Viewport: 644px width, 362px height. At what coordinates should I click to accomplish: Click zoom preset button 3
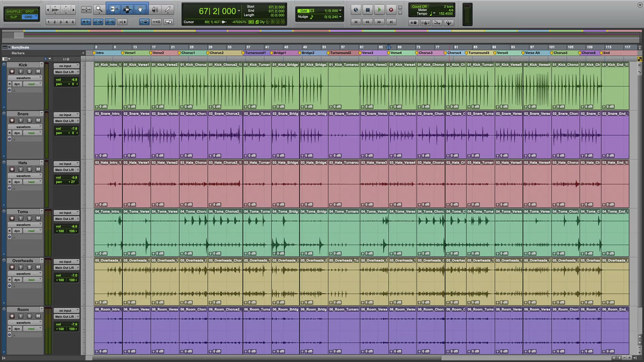coord(61,22)
